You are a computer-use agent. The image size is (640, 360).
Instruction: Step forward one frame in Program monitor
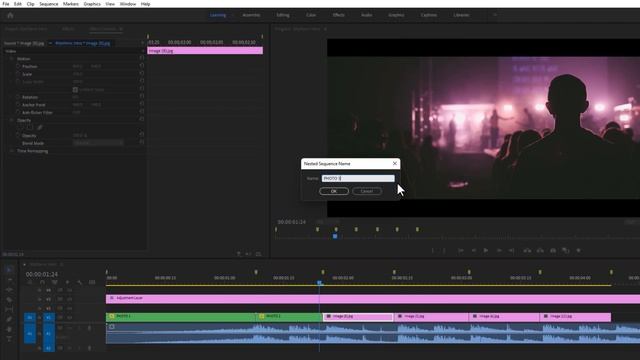(x=499, y=251)
